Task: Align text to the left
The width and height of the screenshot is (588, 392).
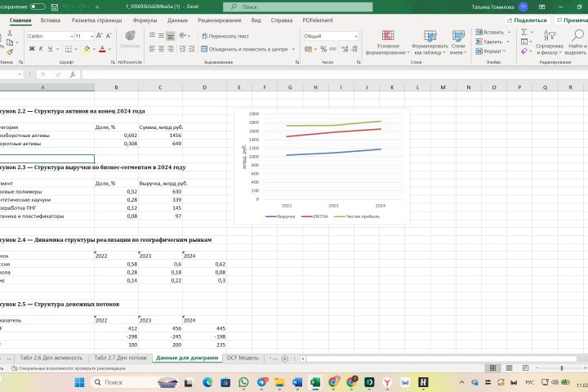Action: tap(152, 49)
